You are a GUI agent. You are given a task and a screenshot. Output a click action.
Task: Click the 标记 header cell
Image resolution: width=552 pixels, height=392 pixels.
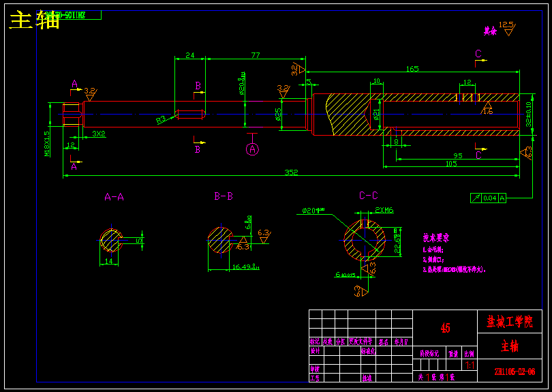[315, 342]
